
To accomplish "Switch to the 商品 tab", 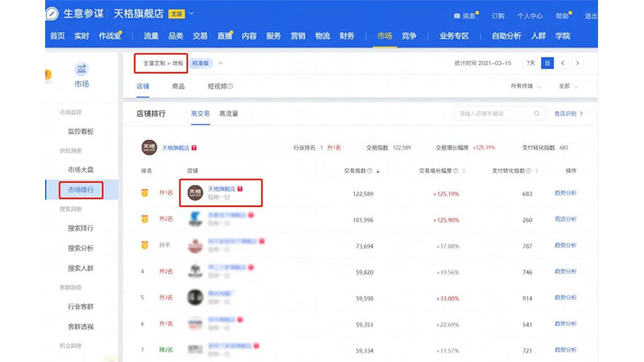I will click(x=178, y=86).
